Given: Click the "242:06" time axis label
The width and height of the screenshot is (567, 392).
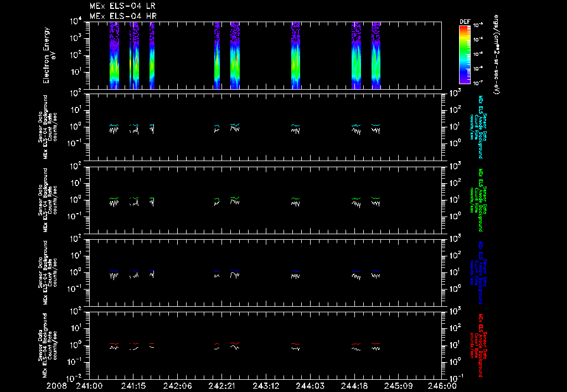Looking at the screenshot, I should (178, 386).
